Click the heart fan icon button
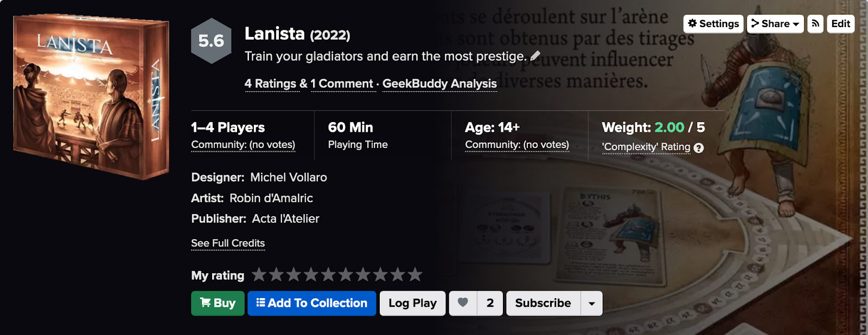Viewport: 868px width, 335px height. 463,303
